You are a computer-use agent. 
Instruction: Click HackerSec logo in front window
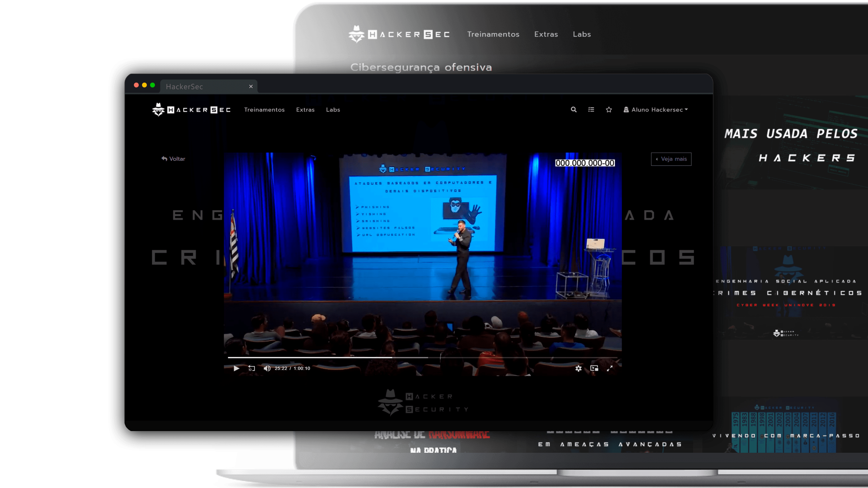click(191, 109)
